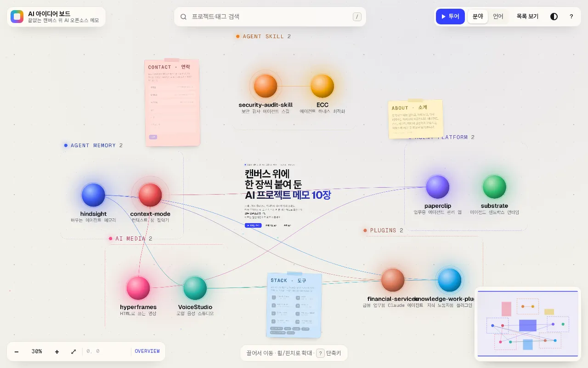Screen dimensions: 588x368
Task: Focus the 프로젝트·태그 검색 search field
Action: click(x=270, y=17)
